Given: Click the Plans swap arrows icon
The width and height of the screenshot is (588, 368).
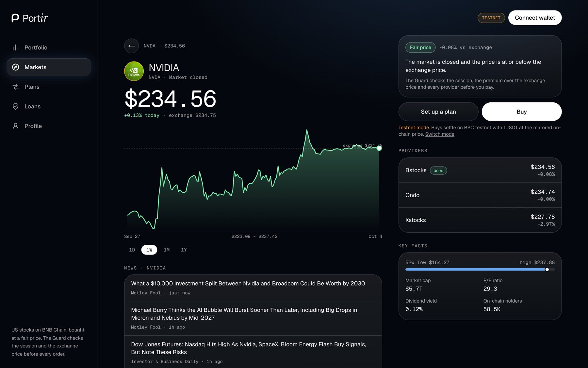Looking at the screenshot, I should [x=15, y=87].
